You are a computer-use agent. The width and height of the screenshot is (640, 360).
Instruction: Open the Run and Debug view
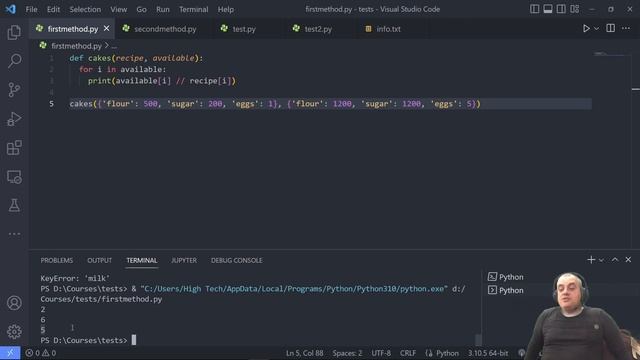click(14, 119)
